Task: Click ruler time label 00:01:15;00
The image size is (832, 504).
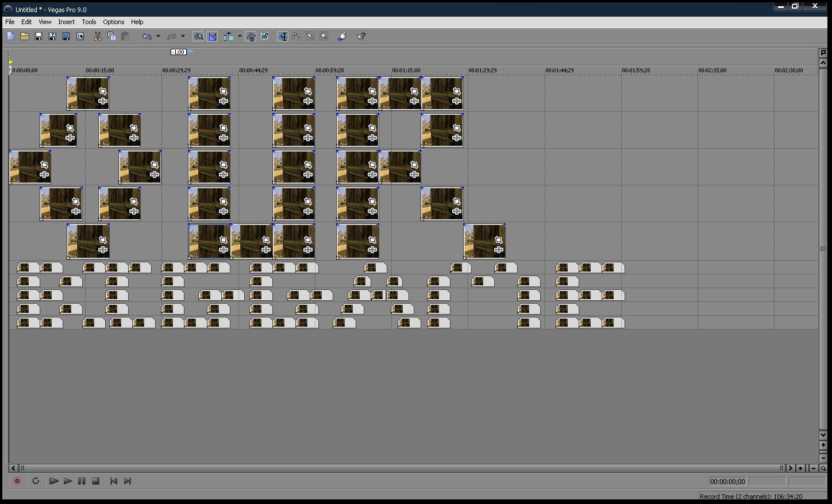Action: coord(406,71)
